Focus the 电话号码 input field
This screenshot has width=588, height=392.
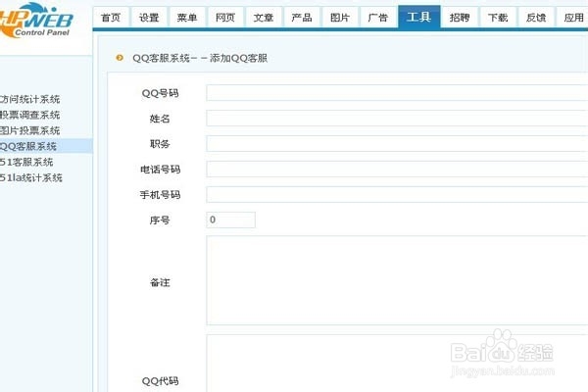397,170
